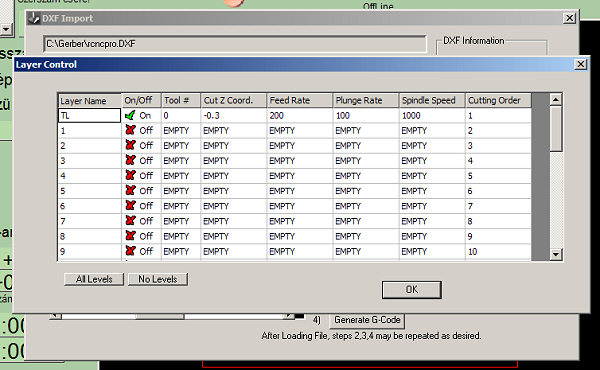Click the red X icon of layer 3
Image resolution: width=600 pixels, height=370 pixels.
pyautogui.click(x=130, y=160)
